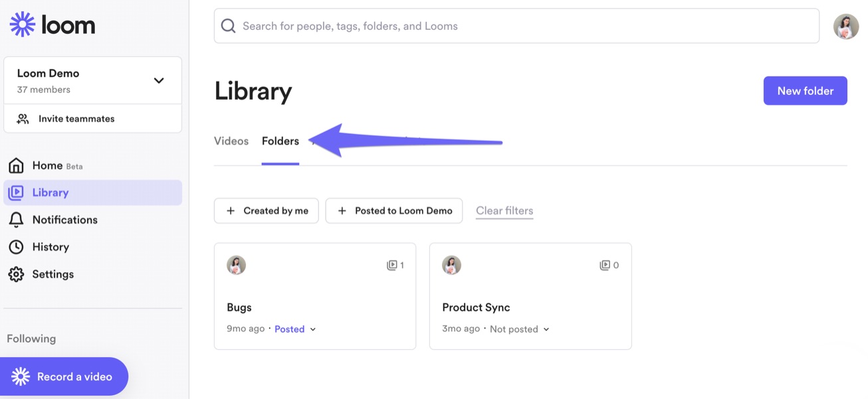
Task: Open Notifications in the sidebar
Action: coord(93,220)
